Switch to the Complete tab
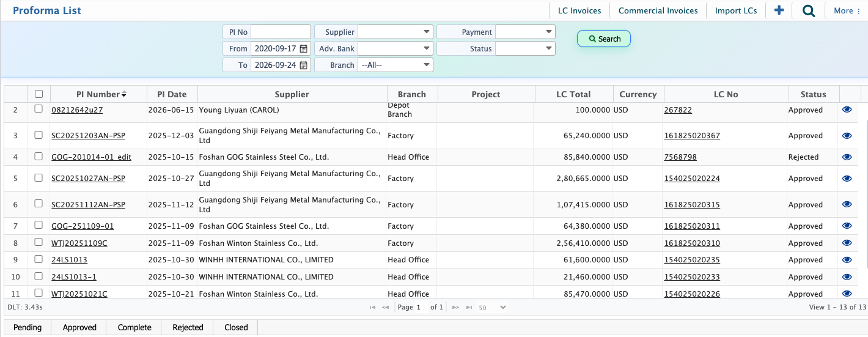The width and height of the screenshot is (868, 337). [134, 327]
